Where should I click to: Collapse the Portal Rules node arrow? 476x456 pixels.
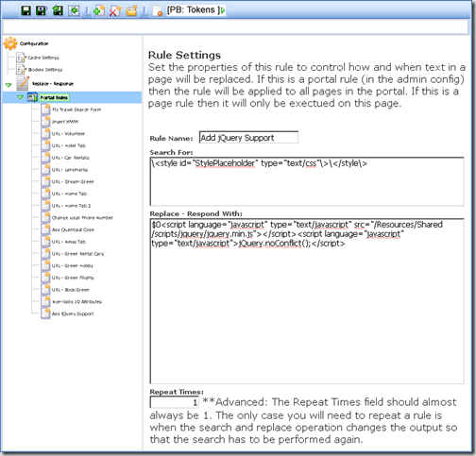[x=21, y=97]
